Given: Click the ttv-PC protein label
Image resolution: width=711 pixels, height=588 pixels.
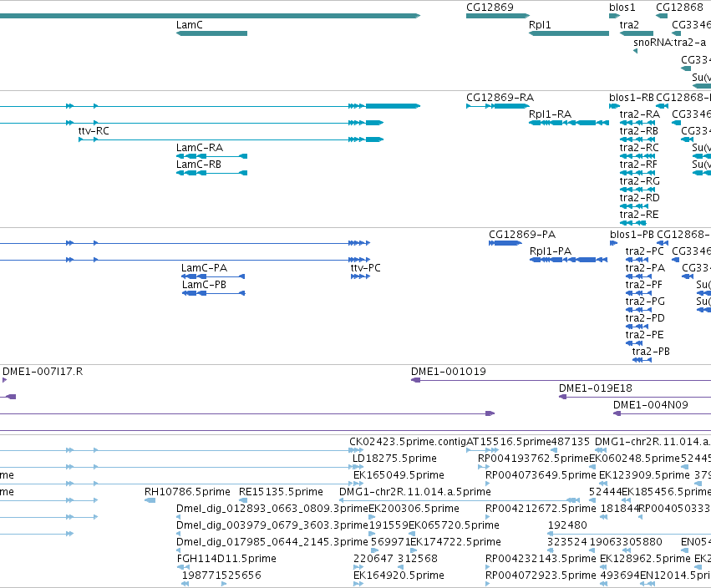Looking at the screenshot, I should pos(365,268).
